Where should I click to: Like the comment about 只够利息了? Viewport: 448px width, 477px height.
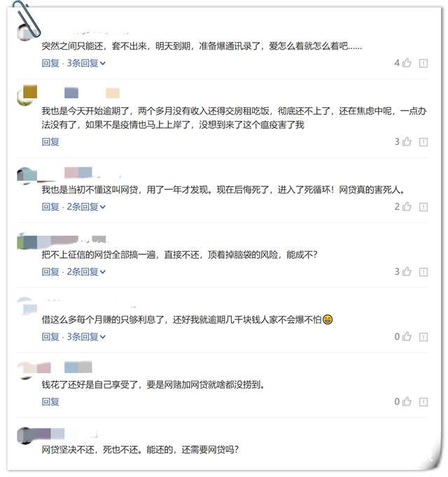pyautogui.click(x=407, y=336)
